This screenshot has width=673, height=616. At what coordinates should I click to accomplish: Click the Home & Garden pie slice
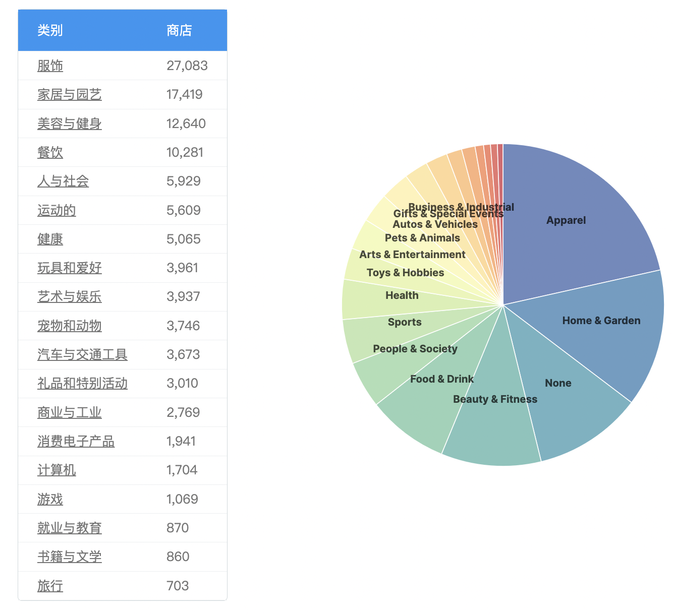601,321
